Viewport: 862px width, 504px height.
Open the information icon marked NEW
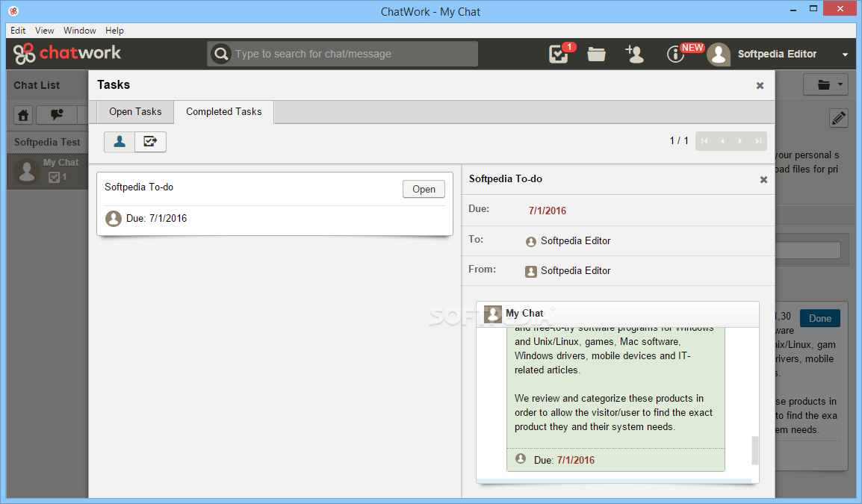(x=676, y=54)
